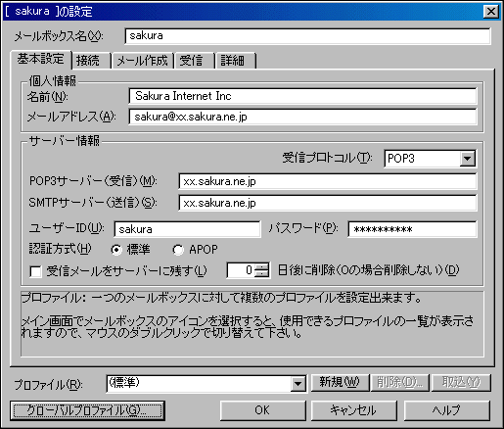Open the メール作成 tab
The height and width of the screenshot is (429, 504).
[142, 61]
